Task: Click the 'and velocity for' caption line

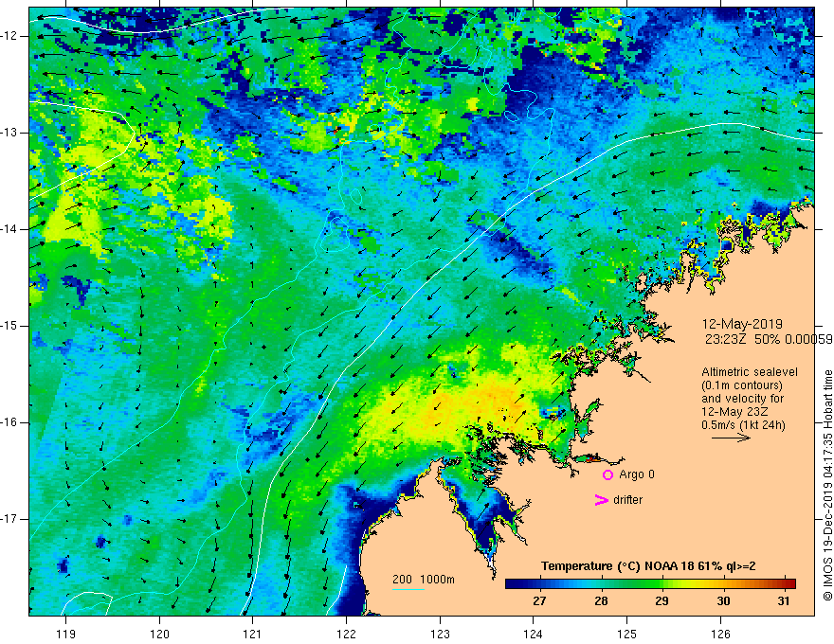Action: pos(742,399)
